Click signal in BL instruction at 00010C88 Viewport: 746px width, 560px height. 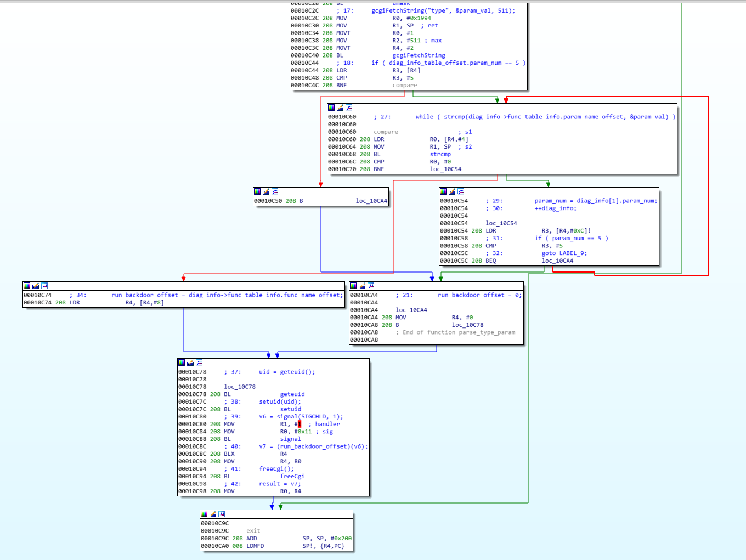(x=291, y=439)
